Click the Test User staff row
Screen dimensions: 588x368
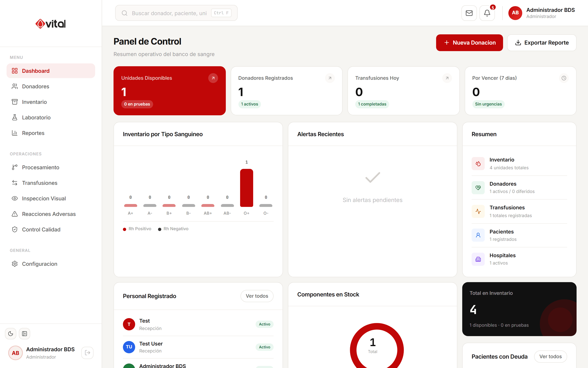(x=198, y=347)
